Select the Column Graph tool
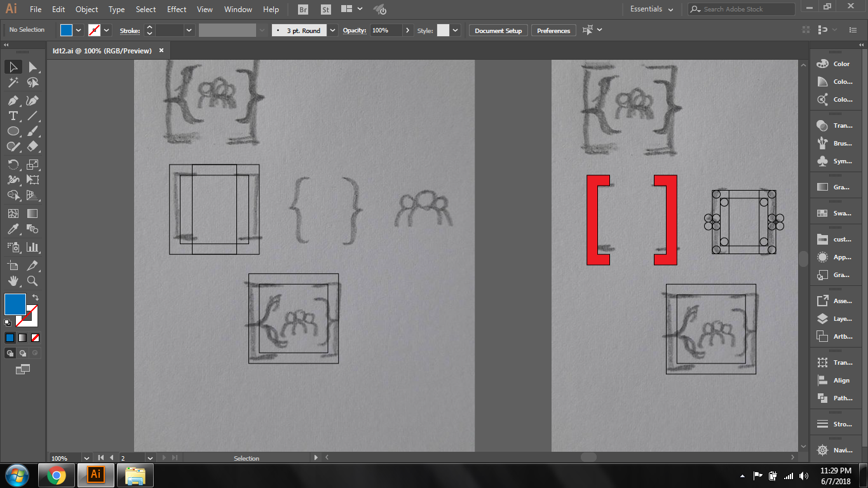Screen dimensions: 868x488 point(32,247)
